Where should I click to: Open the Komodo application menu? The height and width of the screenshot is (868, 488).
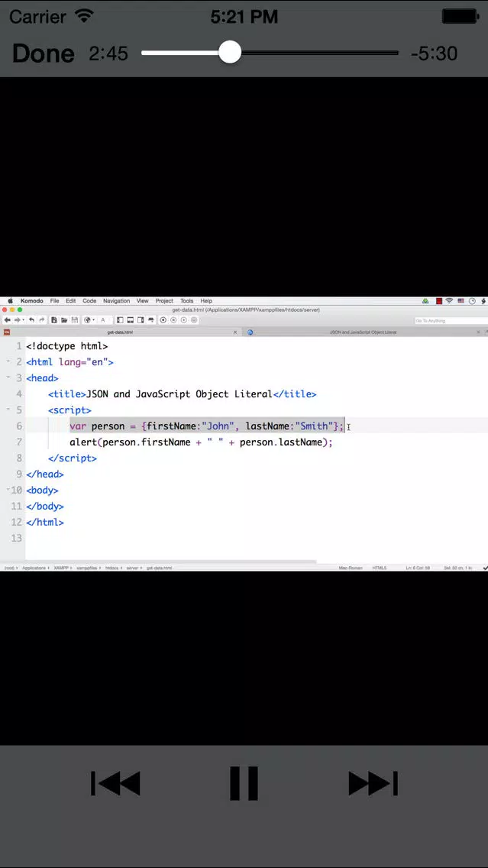coord(32,301)
